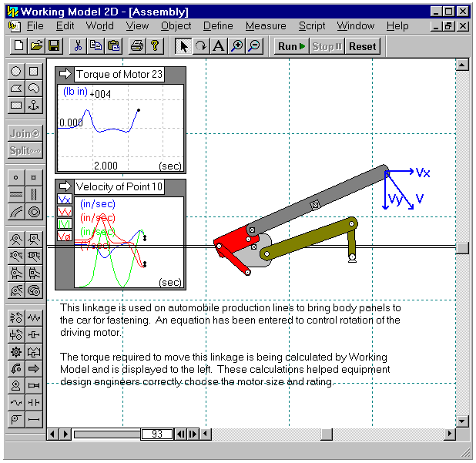
Task: Toggle the Vx plot in velocity meter
Action: 65,200
